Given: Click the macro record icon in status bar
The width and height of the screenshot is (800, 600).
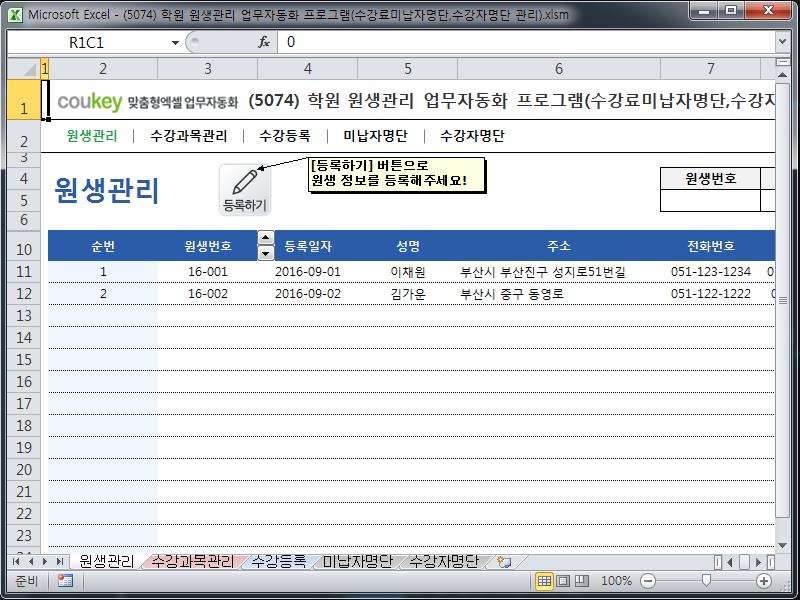Looking at the screenshot, I should (65, 581).
